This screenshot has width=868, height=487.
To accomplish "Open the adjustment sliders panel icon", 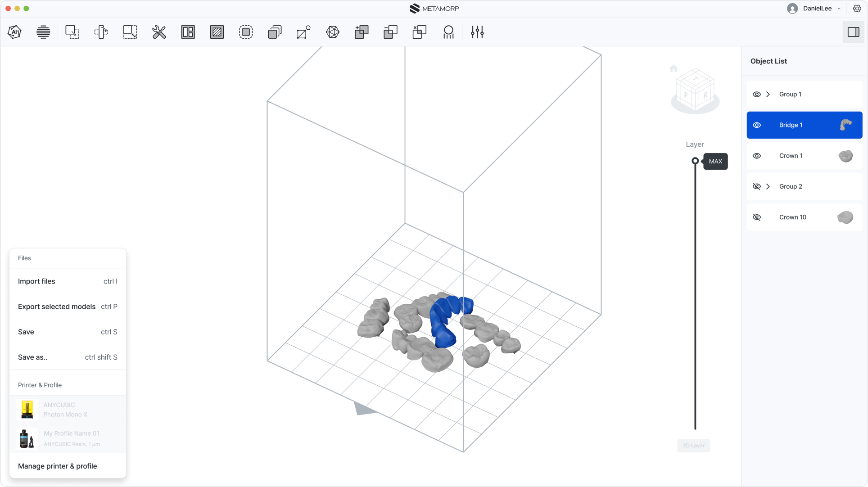I will pos(477,32).
